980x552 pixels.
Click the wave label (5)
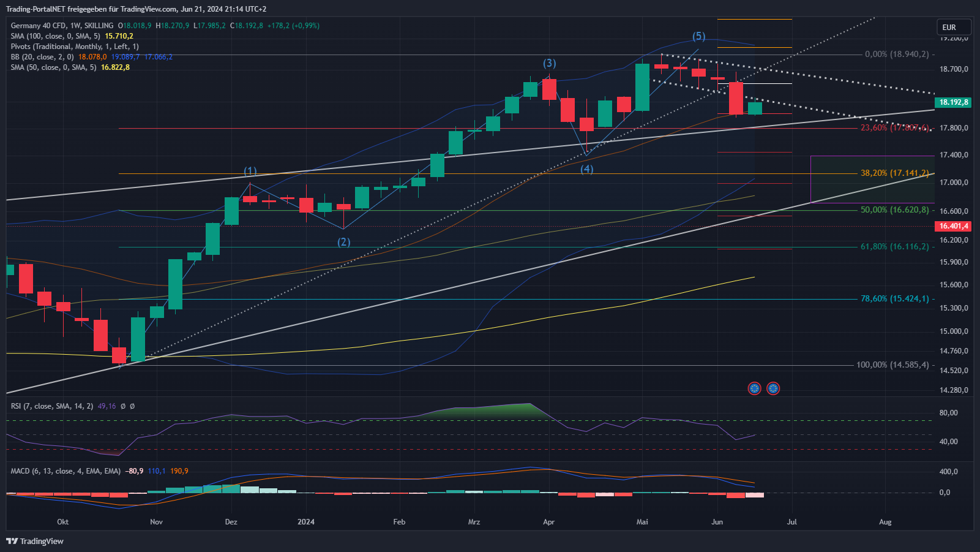699,36
